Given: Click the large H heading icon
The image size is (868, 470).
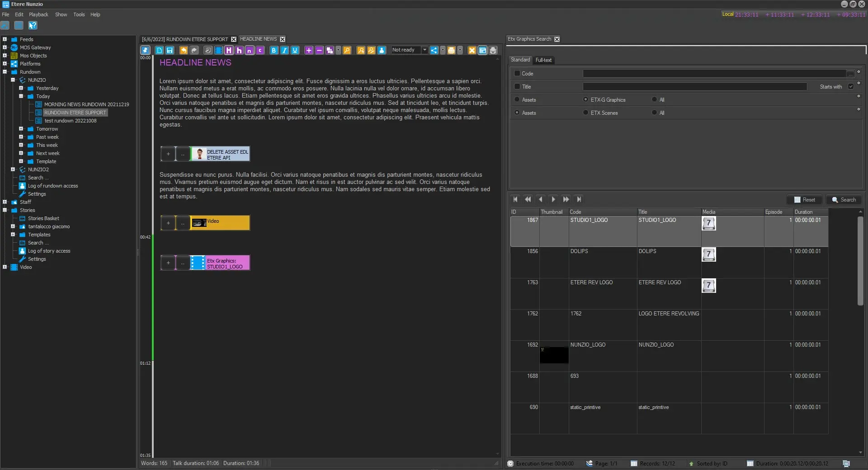Looking at the screenshot, I should [x=229, y=50].
